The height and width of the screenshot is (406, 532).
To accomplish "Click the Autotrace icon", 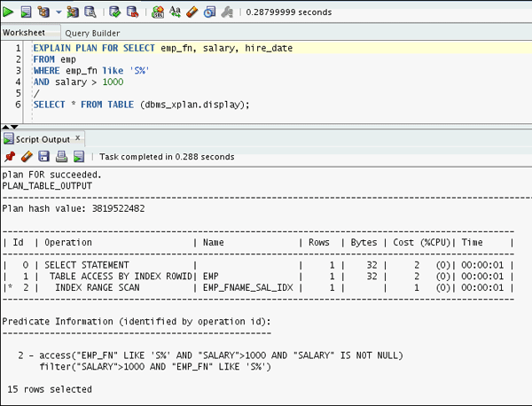I will pyautogui.click(x=72, y=12).
